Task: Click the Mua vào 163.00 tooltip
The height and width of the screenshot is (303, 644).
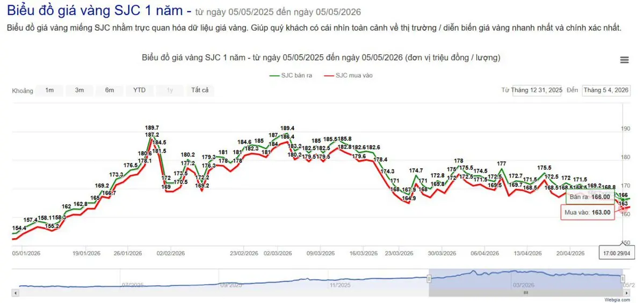Action: [588, 212]
